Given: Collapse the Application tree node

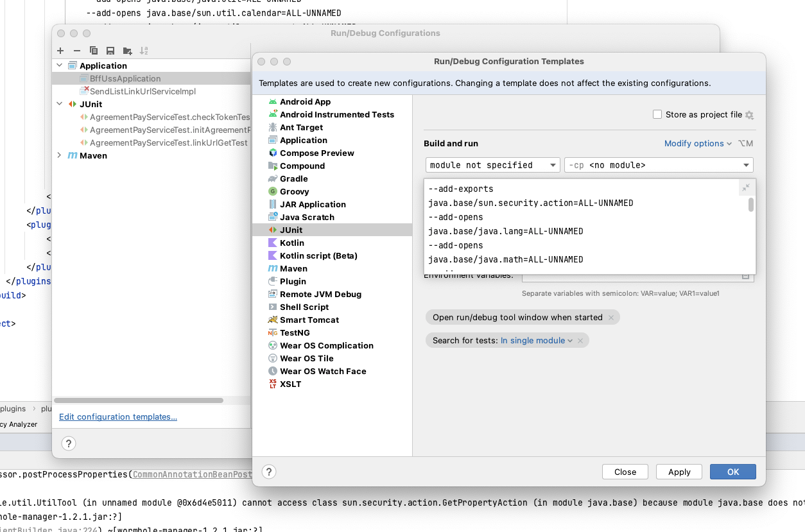Looking at the screenshot, I should click(59, 65).
